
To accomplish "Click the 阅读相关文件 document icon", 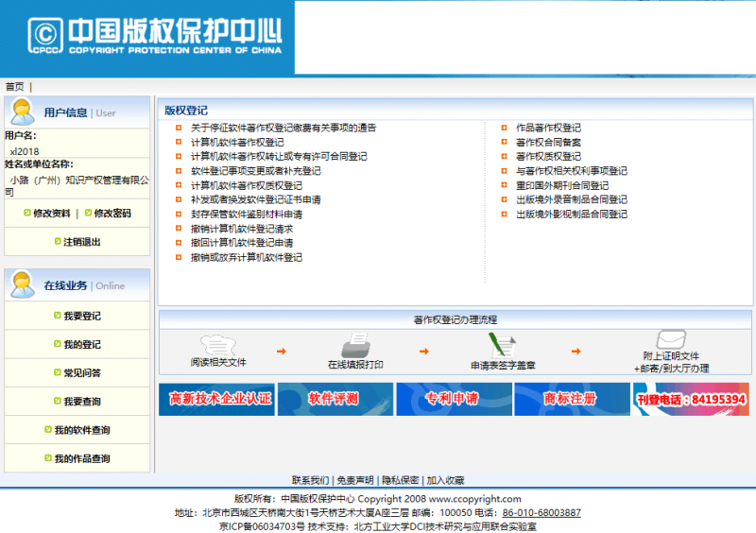I will pos(218,345).
